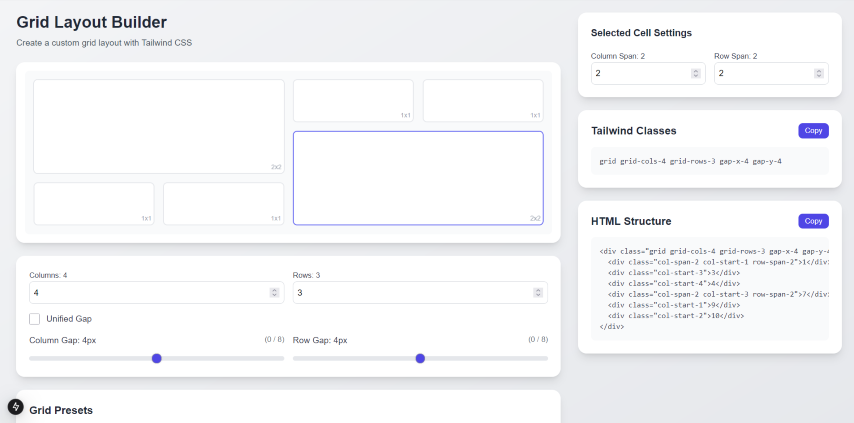
Task: Select the bottom-left 1x1 grid cell
Action: coord(94,203)
